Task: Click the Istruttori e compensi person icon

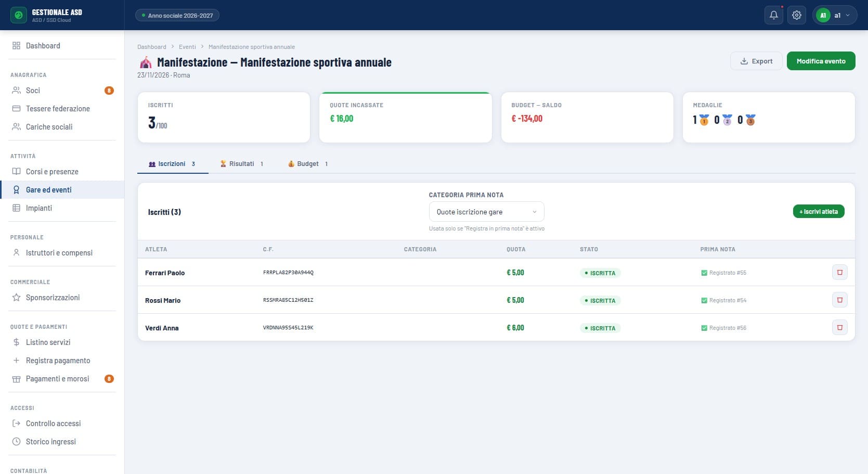Action: pyautogui.click(x=16, y=253)
